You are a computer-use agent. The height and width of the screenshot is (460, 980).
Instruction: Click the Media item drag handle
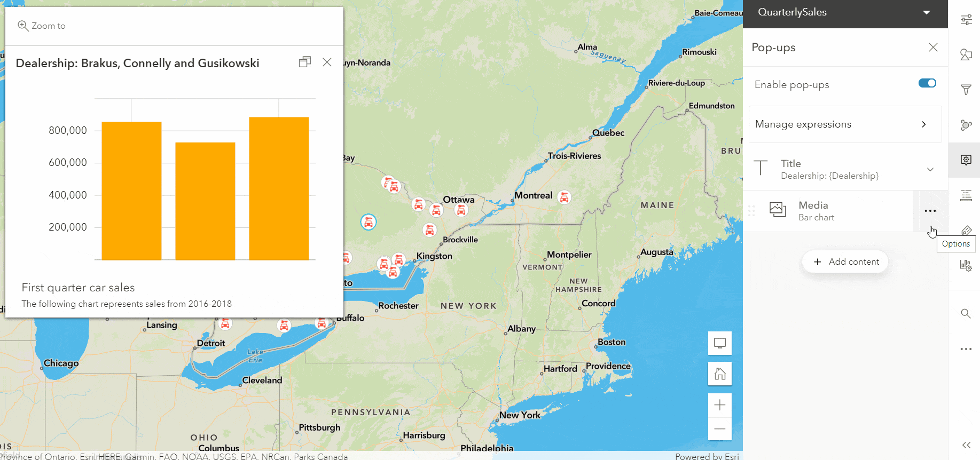(751, 211)
